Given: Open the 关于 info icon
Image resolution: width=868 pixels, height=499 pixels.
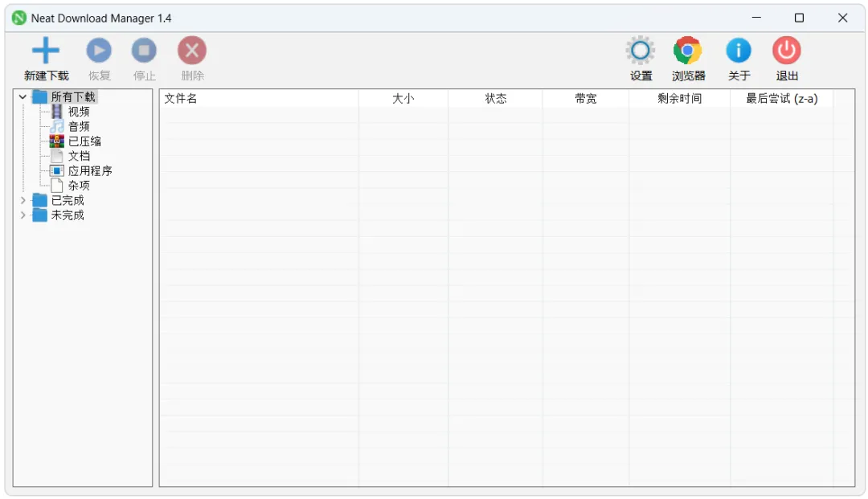Looking at the screenshot, I should [739, 51].
